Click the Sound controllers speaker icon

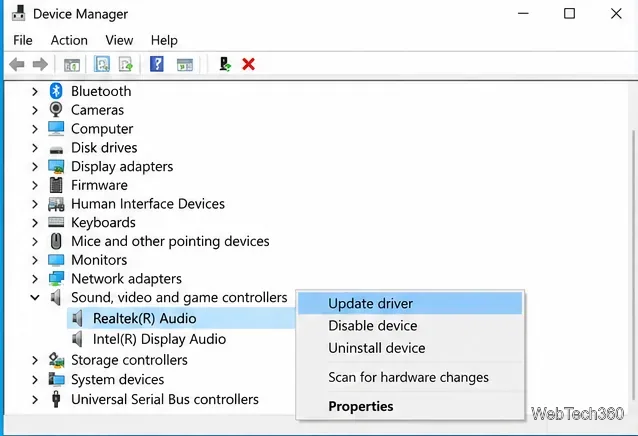(56, 298)
